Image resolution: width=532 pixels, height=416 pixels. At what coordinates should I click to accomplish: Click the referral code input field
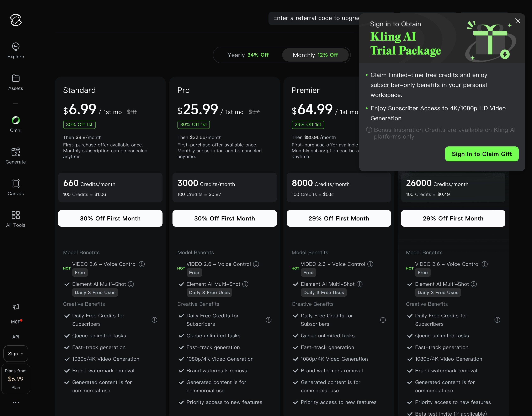point(314,18)
